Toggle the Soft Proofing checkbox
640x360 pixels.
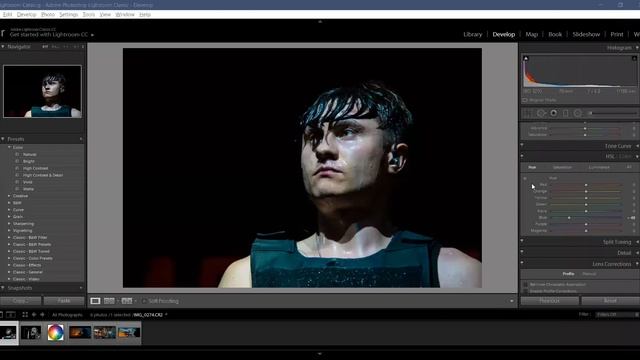[144, 301]
